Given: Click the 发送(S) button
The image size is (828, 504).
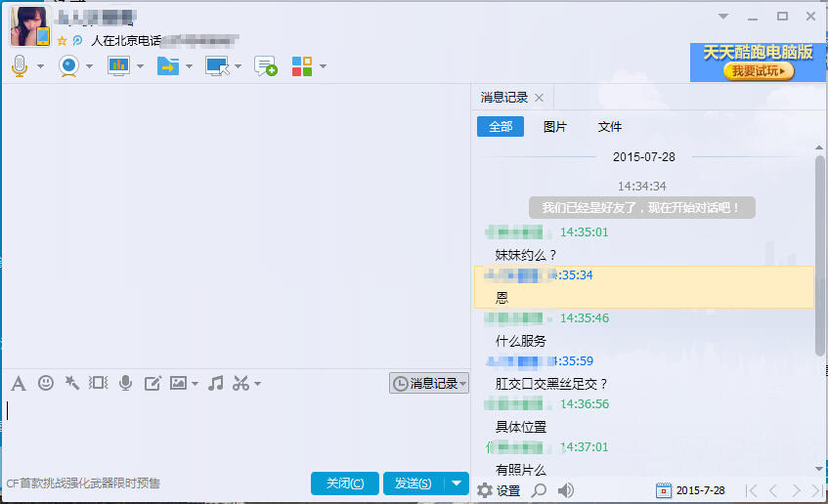Looking at the screenshot, I should pos(414,483).
